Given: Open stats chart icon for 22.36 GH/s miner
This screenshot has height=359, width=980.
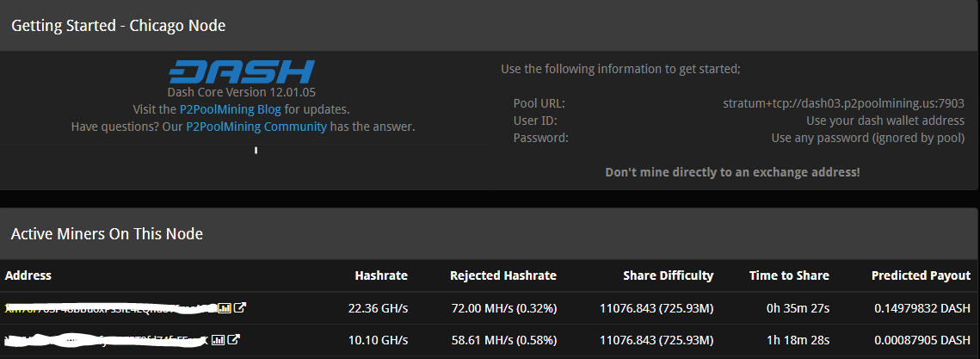Looking at the screenshot, I should (x=225, y=307).
